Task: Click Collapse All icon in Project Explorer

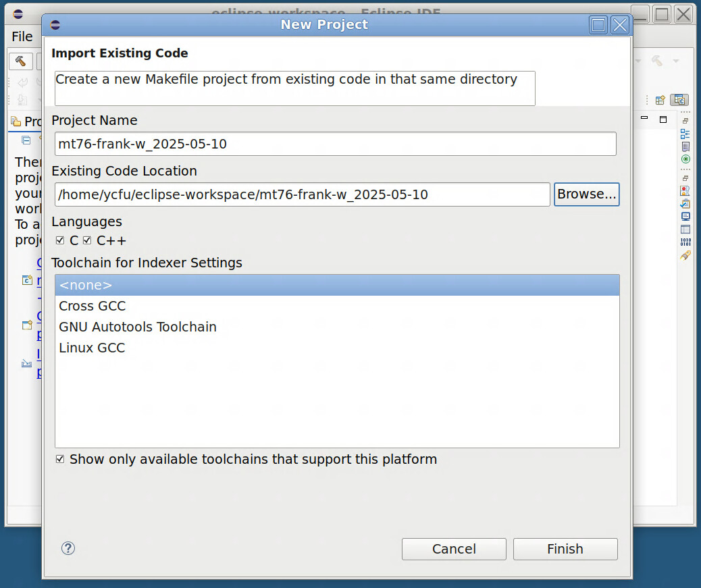Action: coord(26,140)
